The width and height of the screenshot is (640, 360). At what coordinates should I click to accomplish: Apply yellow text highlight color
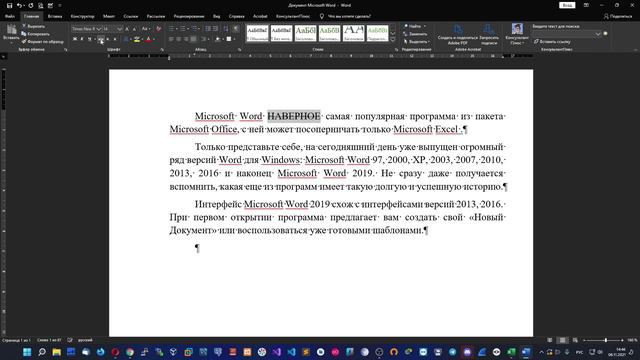137,39
